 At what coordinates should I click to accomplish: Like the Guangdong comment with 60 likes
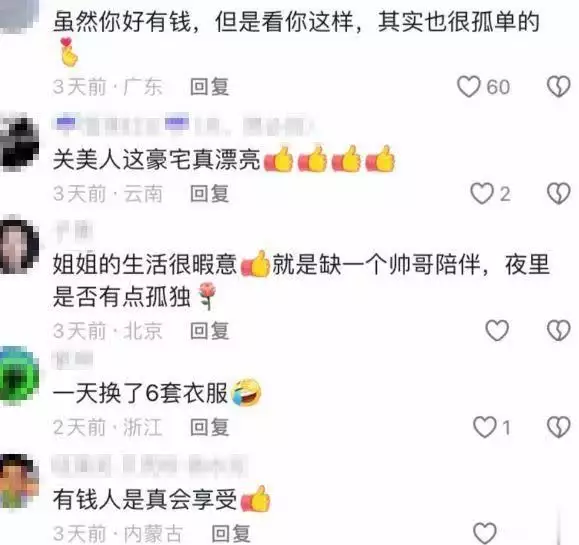click(469, 87)
